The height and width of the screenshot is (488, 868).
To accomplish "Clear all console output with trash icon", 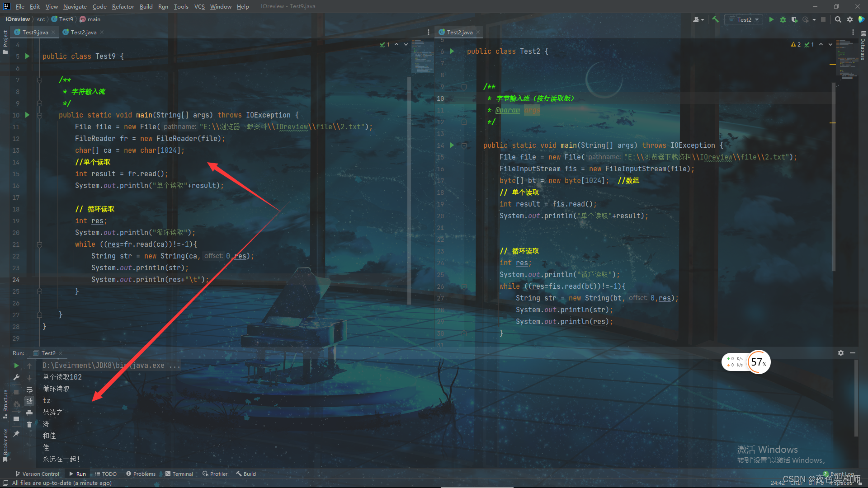I will [x=29, y=425].
